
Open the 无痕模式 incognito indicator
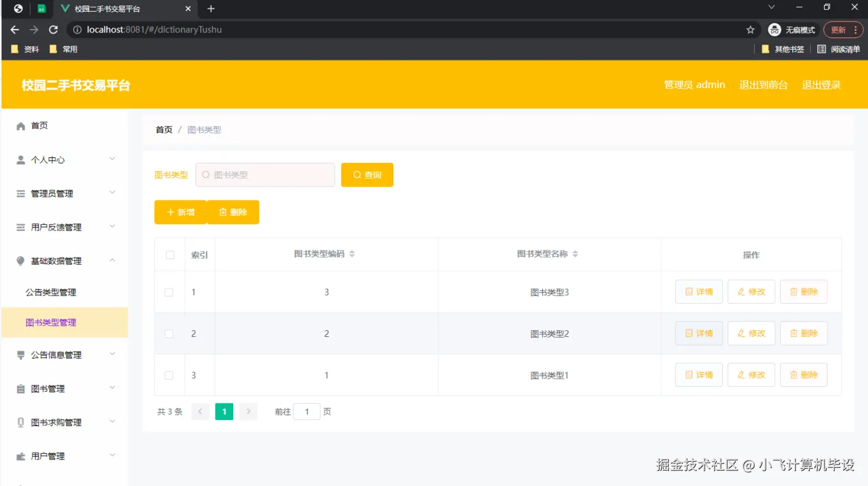point(792,30)
